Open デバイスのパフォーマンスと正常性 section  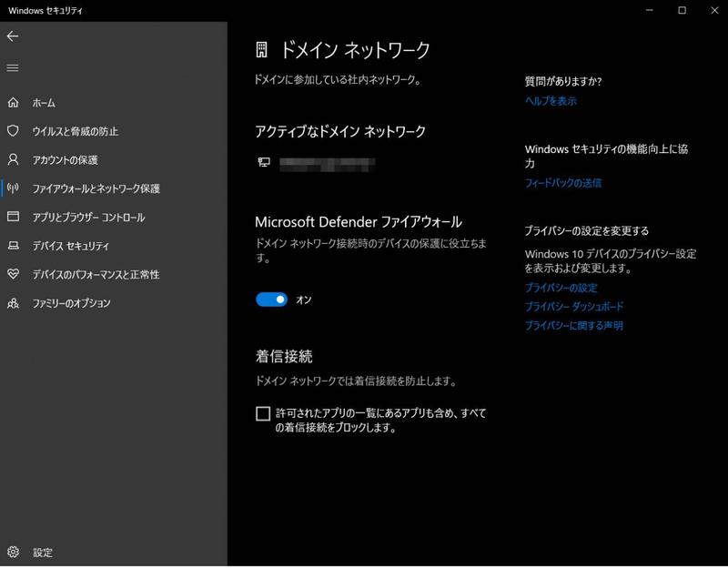96,275
